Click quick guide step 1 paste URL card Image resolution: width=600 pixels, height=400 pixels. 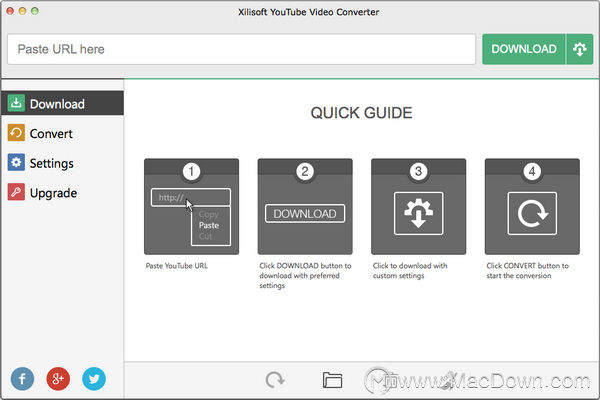coord(191,207)
